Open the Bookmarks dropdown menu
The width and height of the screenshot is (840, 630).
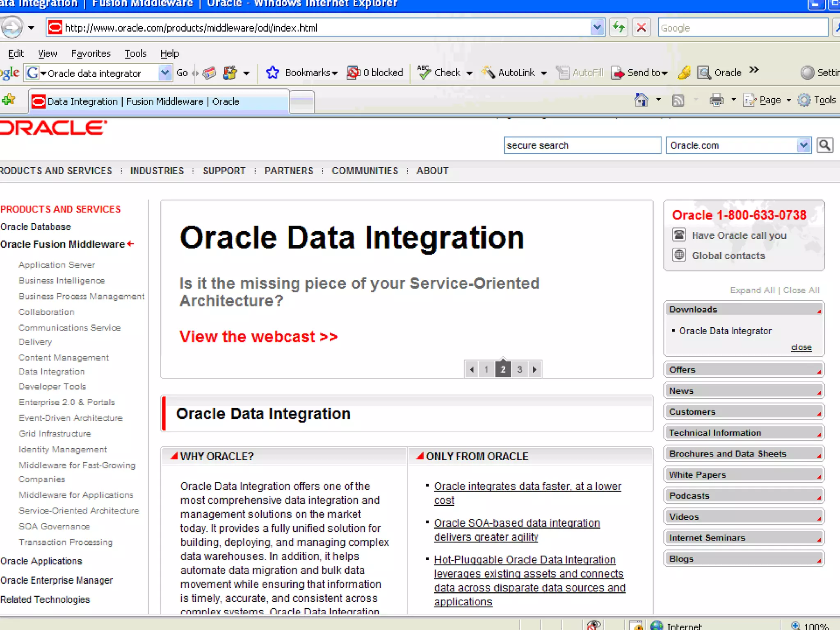click(x=335, y=73)
